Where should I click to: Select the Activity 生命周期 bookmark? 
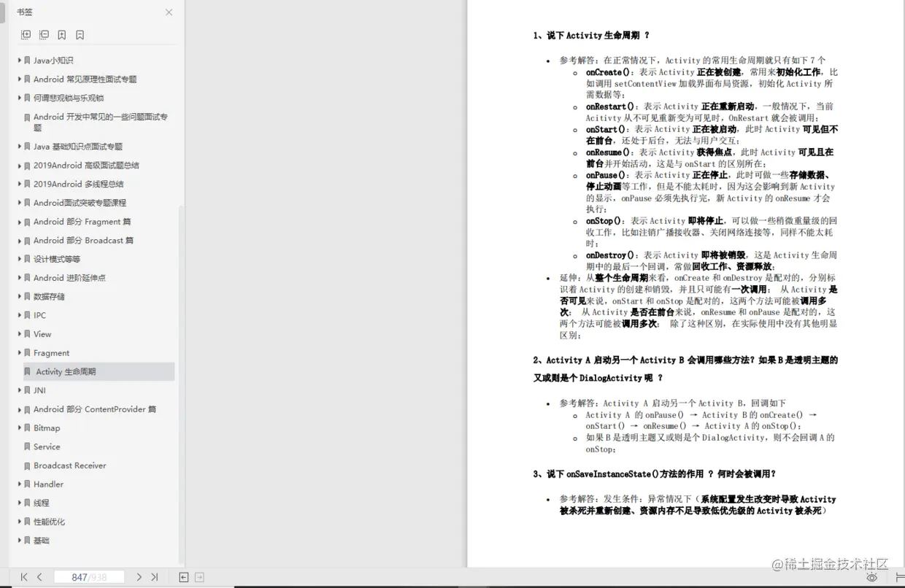(99, 372)
